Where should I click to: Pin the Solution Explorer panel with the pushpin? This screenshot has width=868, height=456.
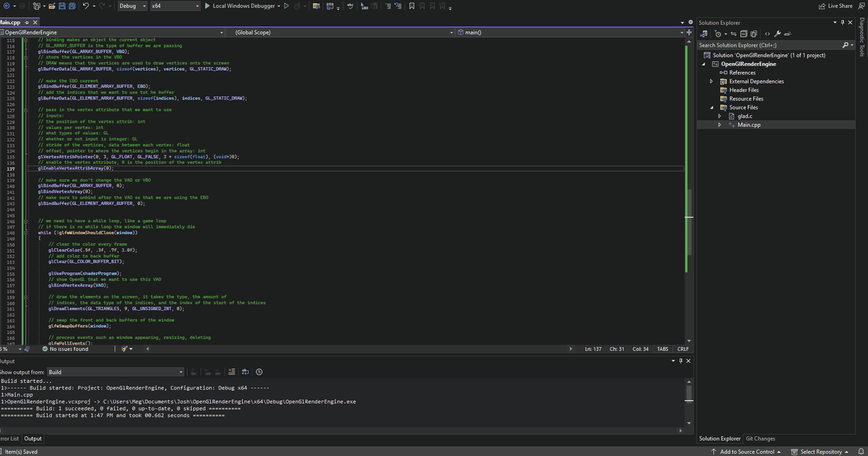click(843, 22)
